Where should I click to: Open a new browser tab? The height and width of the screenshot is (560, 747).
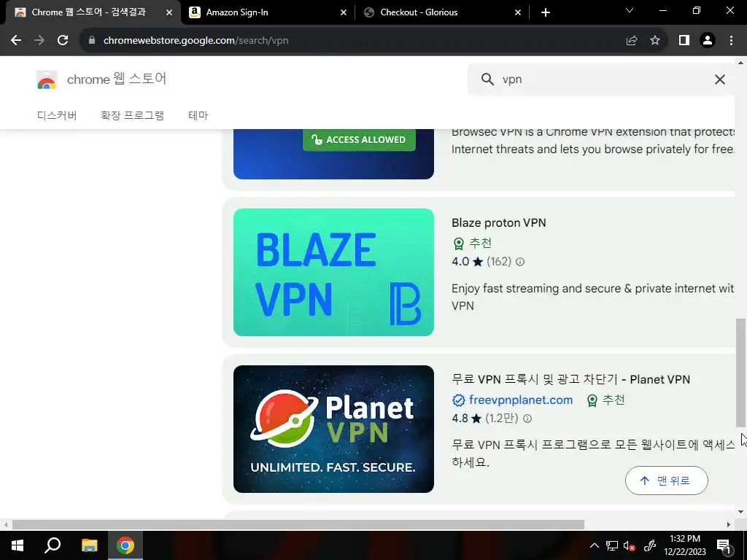click(546, 13)
